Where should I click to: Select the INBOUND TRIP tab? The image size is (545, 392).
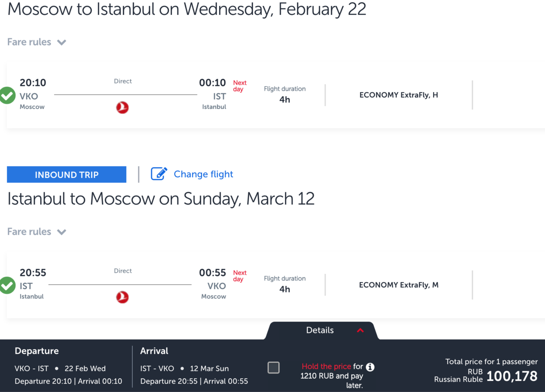coord(67,175)
